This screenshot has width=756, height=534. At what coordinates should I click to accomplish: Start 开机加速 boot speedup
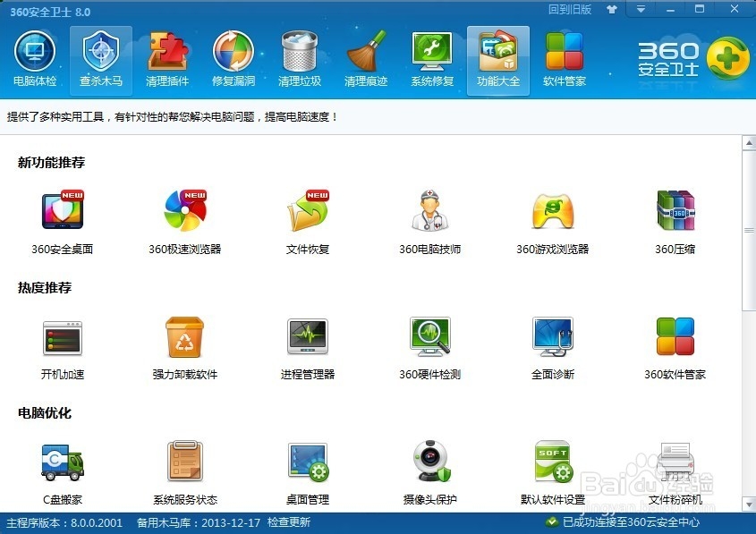coord(61,343)
